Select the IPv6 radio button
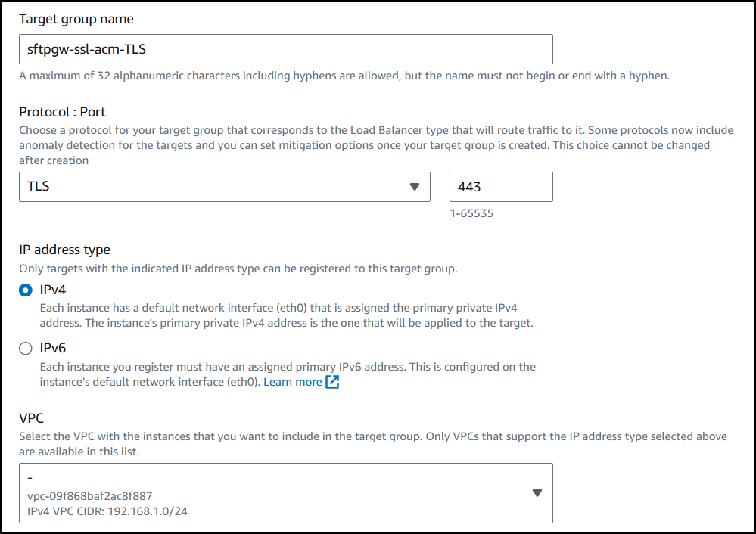 click(x=26, y=349)
